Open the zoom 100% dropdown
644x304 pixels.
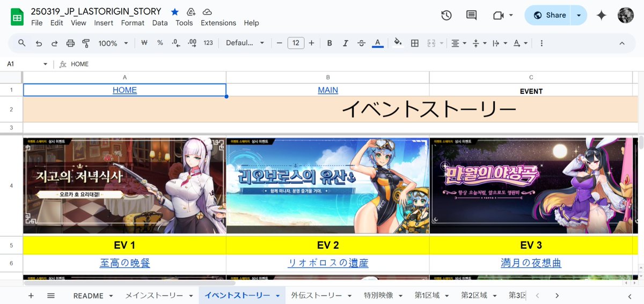[113, 43]
